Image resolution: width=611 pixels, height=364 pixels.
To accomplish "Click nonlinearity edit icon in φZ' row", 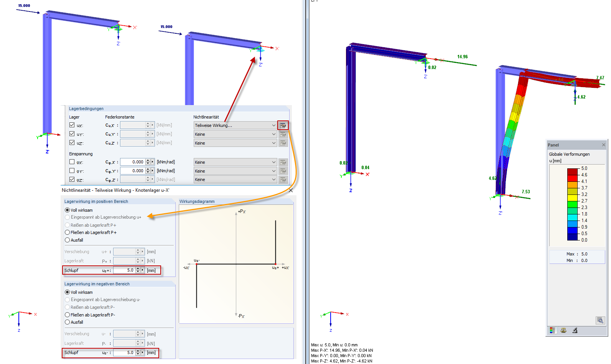I will 283,180.
